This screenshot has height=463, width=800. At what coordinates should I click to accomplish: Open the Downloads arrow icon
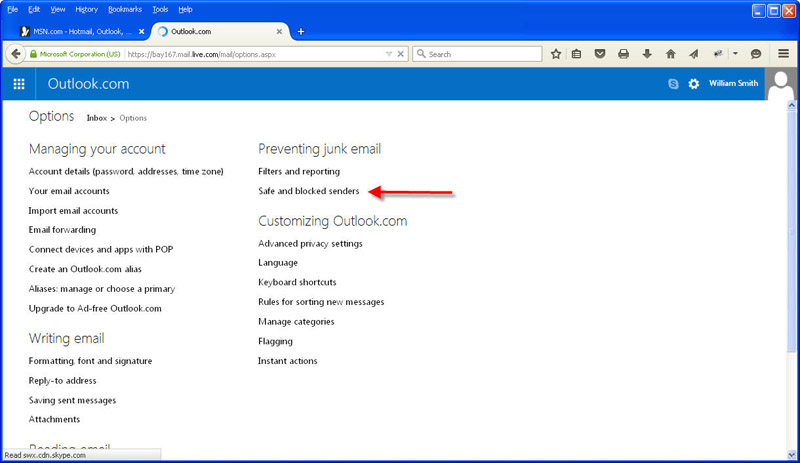pos(647,54)
